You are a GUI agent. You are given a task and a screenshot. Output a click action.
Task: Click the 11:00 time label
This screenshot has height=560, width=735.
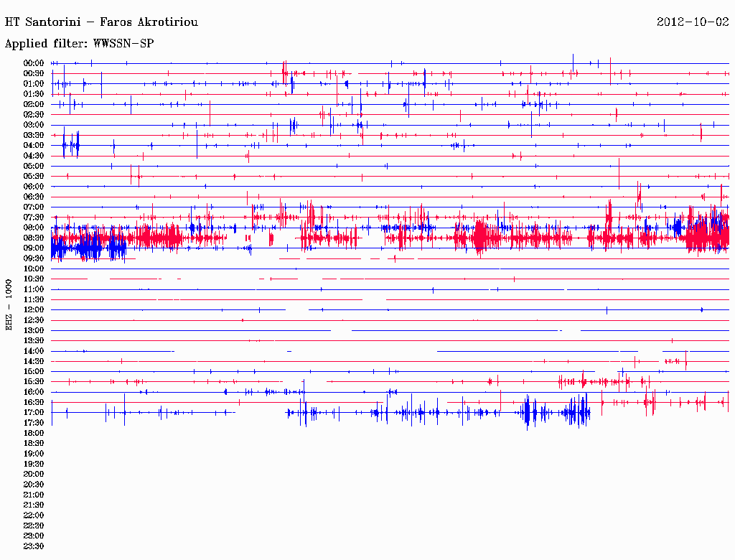(x=34, y=289)
